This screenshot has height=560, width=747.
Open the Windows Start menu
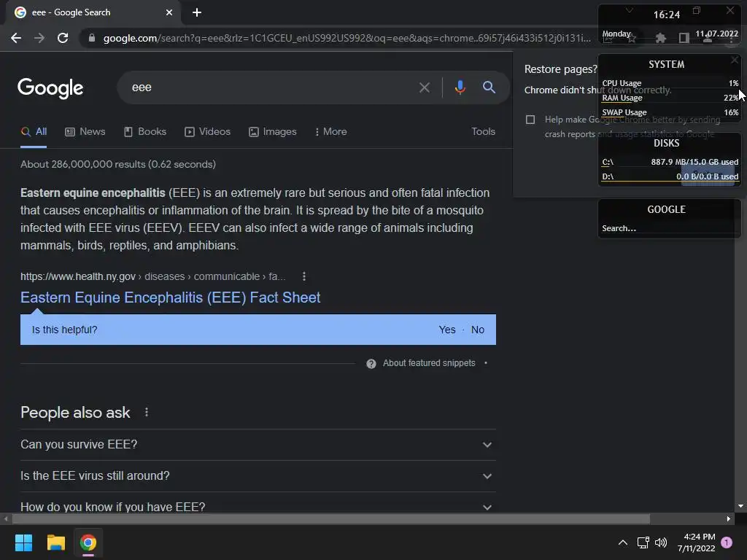pos(23,542)
